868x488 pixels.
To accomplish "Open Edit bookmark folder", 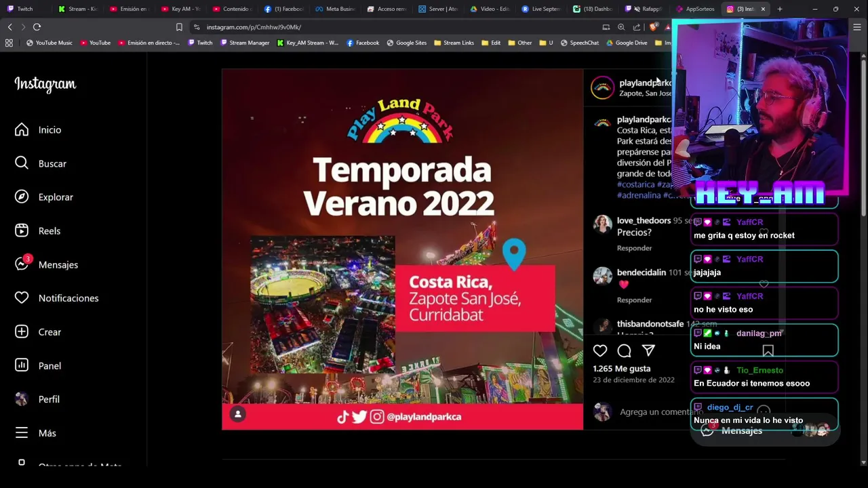I will 490,43.
